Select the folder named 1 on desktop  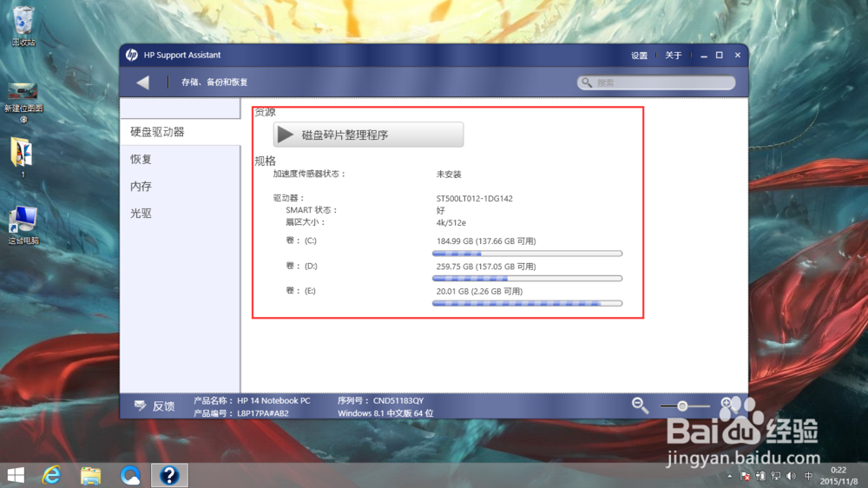point(23,157)
